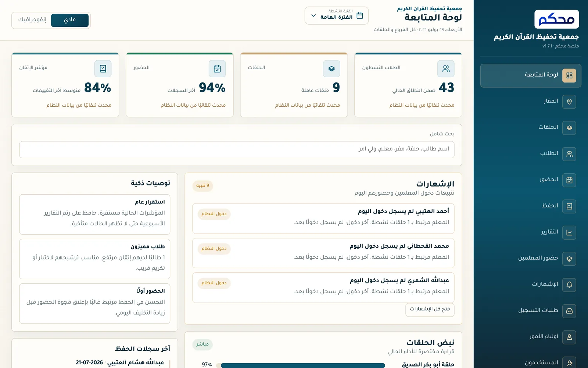Screen dimensions: 588x368
Task: Go to المقار in the sidebar
Action: point(531,102)
